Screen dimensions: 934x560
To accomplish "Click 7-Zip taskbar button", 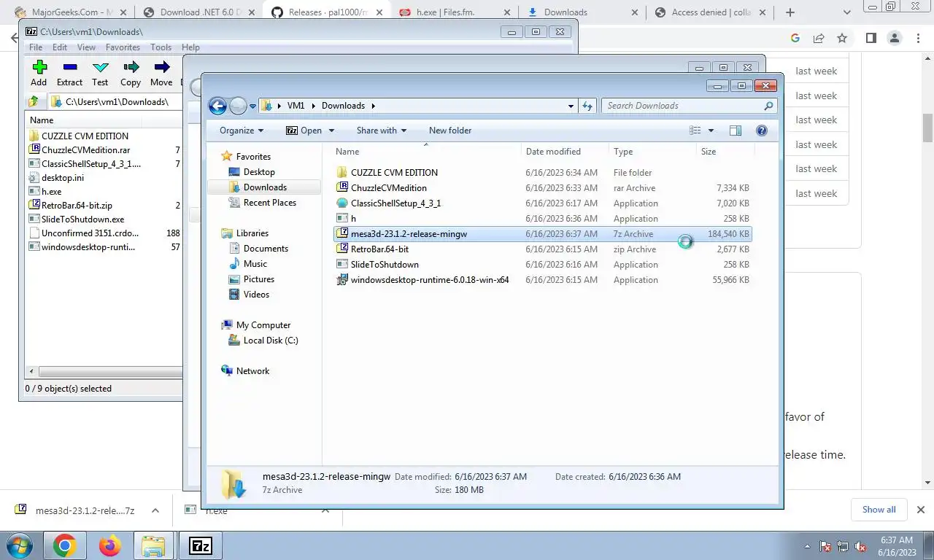I will tap(200, 545).
